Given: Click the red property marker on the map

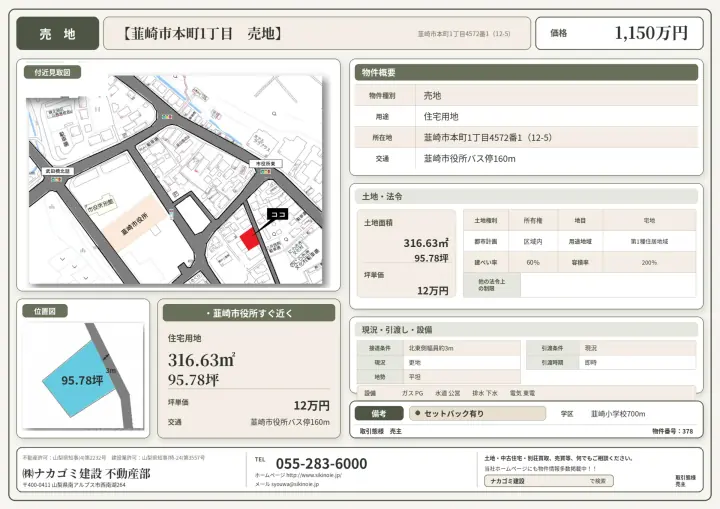Looking at the screenshot, I should point(249,239).
